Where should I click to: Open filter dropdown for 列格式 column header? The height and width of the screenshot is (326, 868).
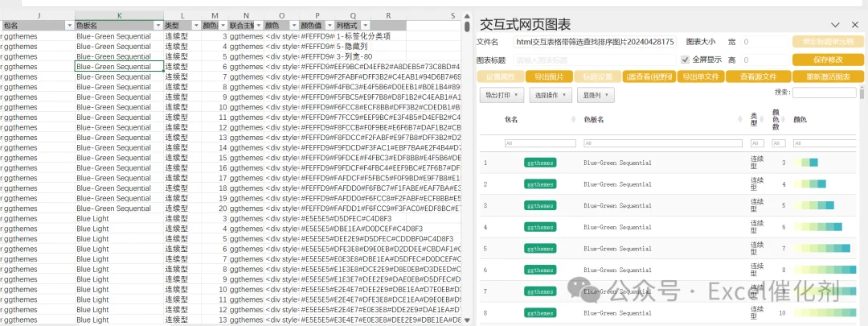click(367, 26)
